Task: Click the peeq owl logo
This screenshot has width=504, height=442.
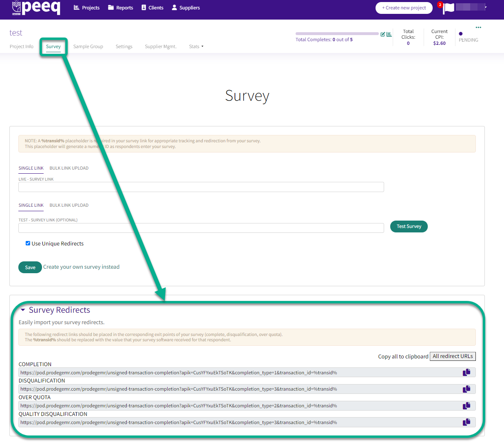Action: [16, 7]
